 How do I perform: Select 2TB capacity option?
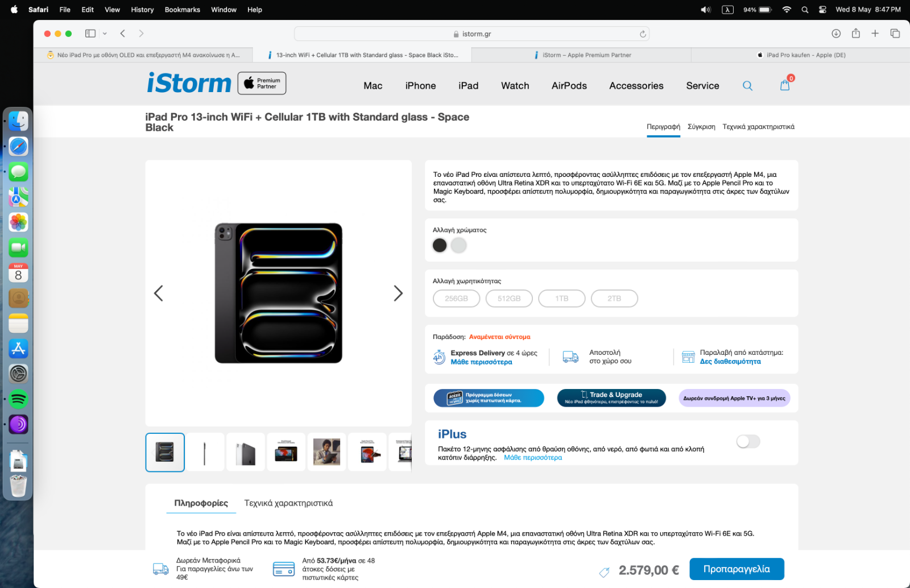614,299
